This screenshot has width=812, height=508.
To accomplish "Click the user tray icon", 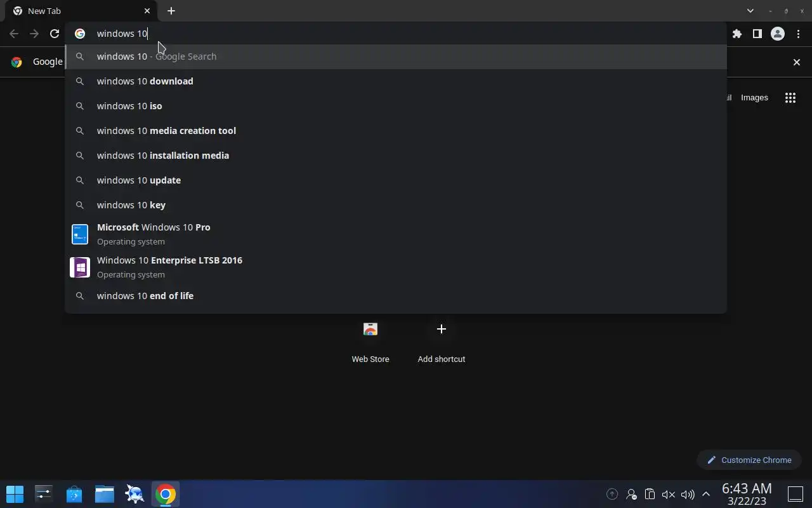I will coord(631,494).
